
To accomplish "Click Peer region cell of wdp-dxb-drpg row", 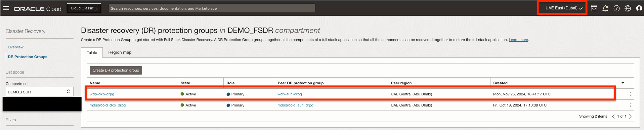I will 411,94.
